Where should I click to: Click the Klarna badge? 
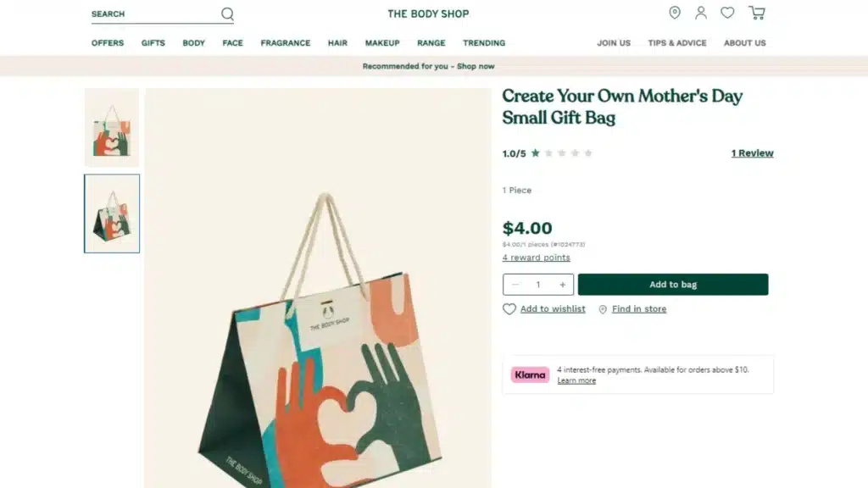point(530,374)
